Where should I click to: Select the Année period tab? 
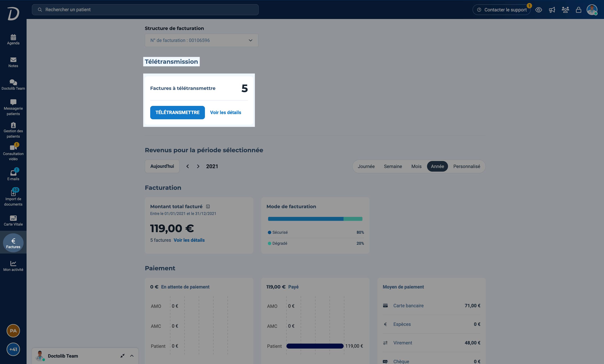tap(437, 166)
